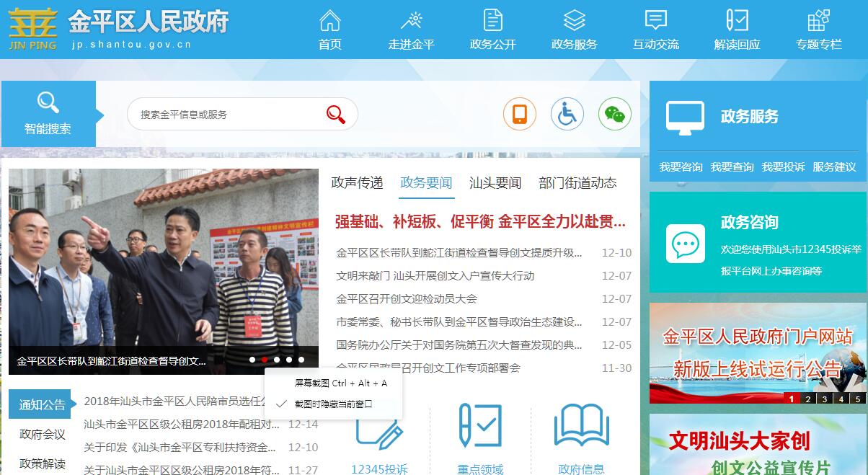Click the orange mobile phone icon
Image resolution: width=868 pixels, height=475 pixels.
coord(519,114)
